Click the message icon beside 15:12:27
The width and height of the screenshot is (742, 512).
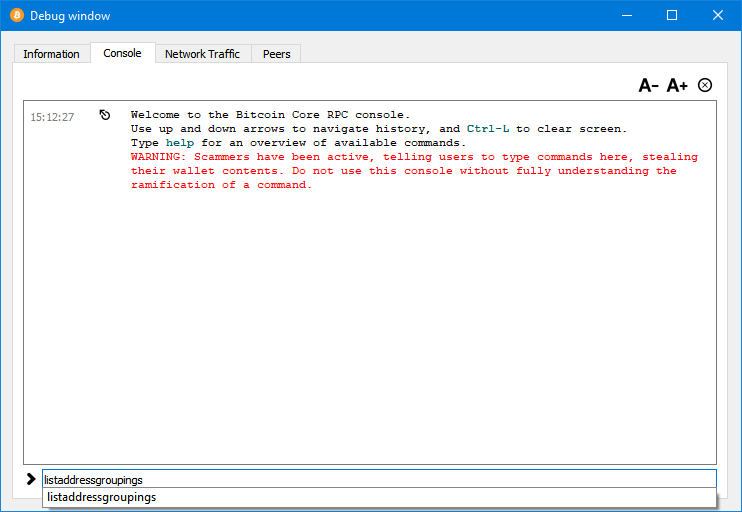click(105, 115)
